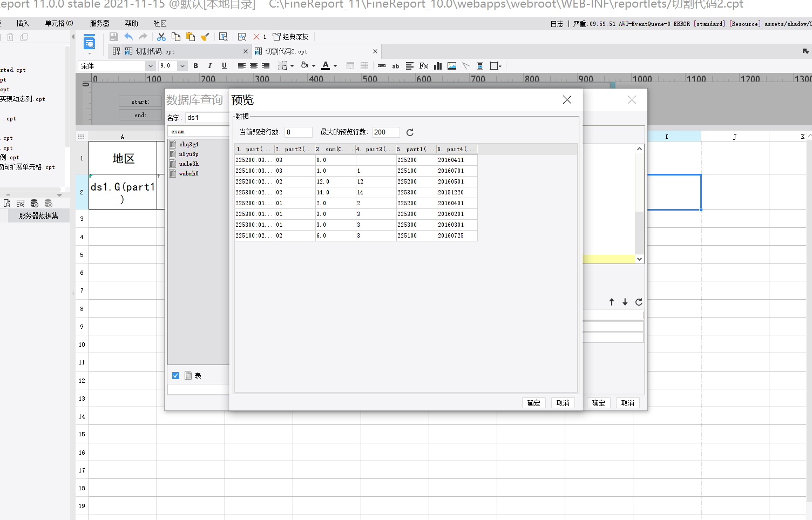
Task: Click 取消 in the 数据库查询 dialog
Action: [627, 403]
